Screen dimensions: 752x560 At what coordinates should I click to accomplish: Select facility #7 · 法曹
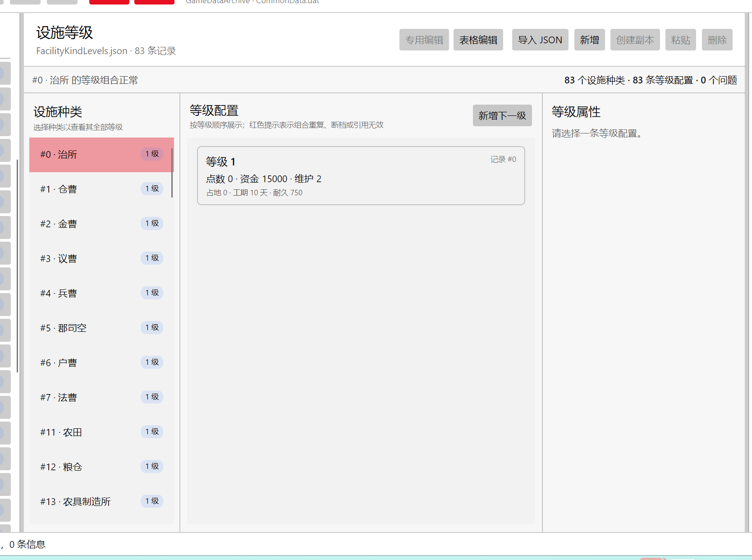[101, 398]
